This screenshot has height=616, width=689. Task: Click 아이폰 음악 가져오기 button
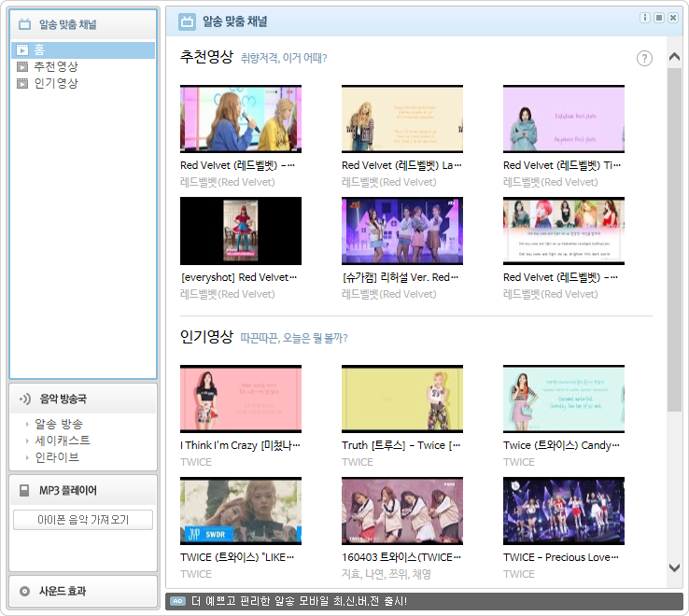[x=83, y=520]
